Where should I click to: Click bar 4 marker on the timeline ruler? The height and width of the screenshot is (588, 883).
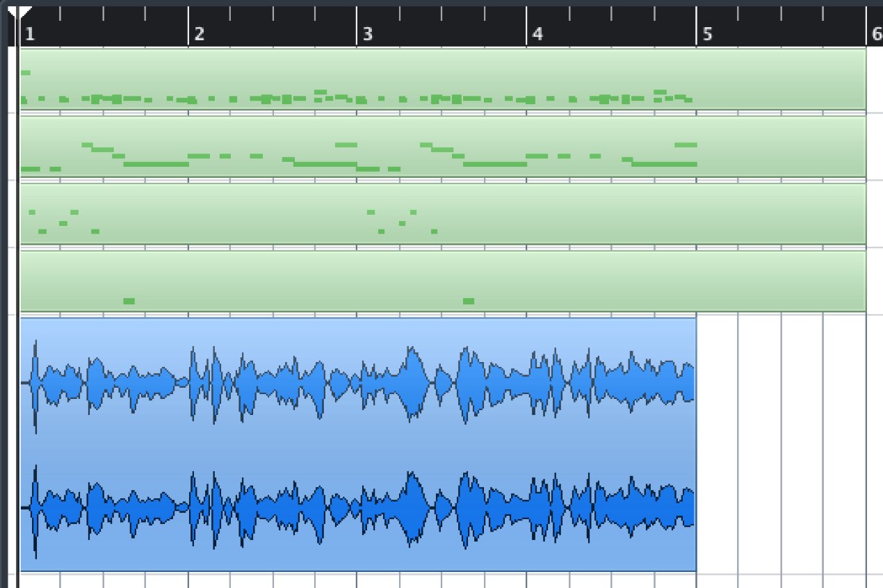[x=537, y=34]
